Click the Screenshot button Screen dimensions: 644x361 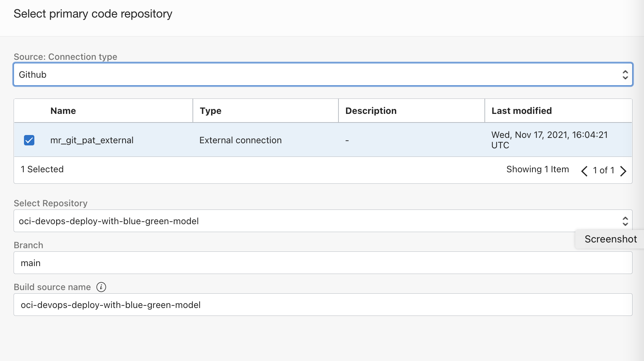[x=610, y=239]
